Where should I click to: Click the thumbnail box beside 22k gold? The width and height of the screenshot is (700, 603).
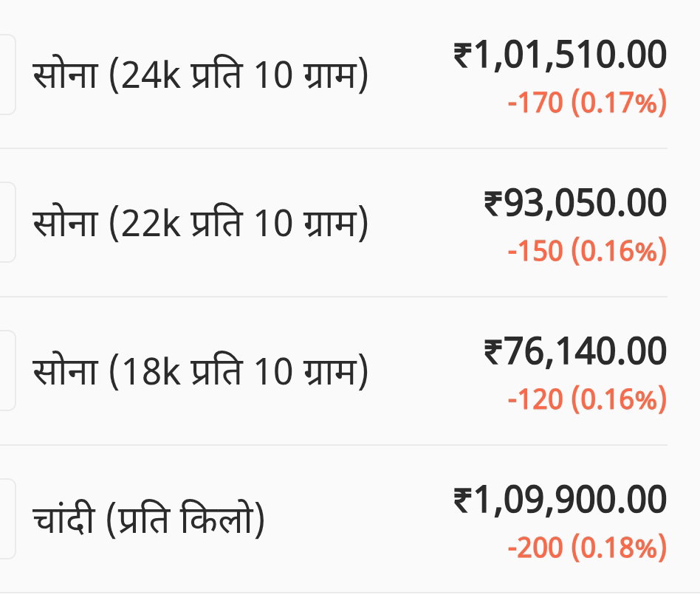click(x=7, y=222)
